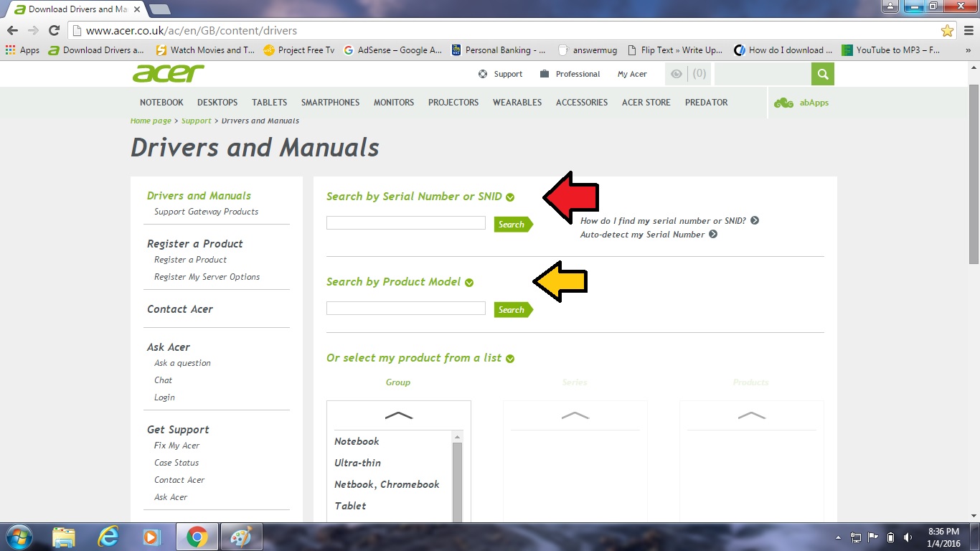
Task: Click the Action Center flag icon
Action: (873, 537)
